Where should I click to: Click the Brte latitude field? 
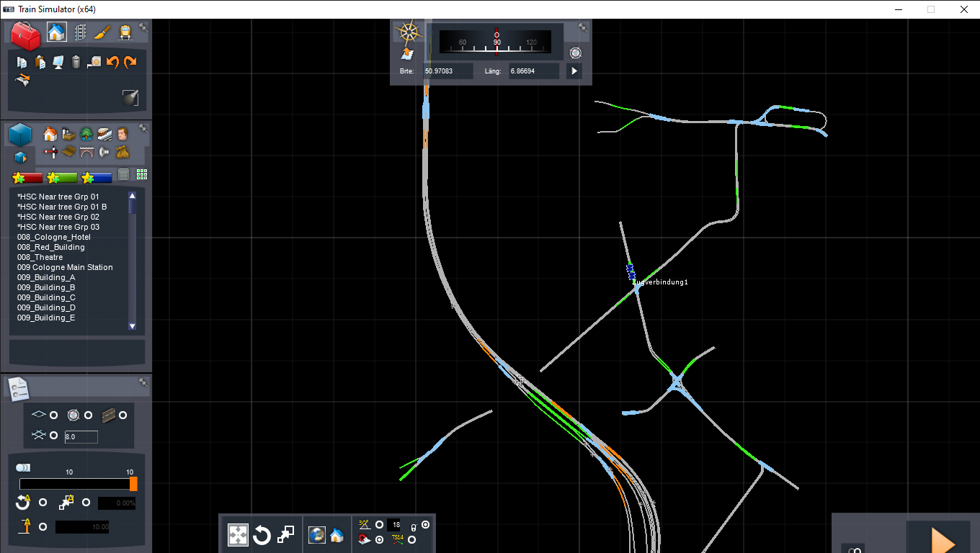pyautogui.click(x=447, y=71)
